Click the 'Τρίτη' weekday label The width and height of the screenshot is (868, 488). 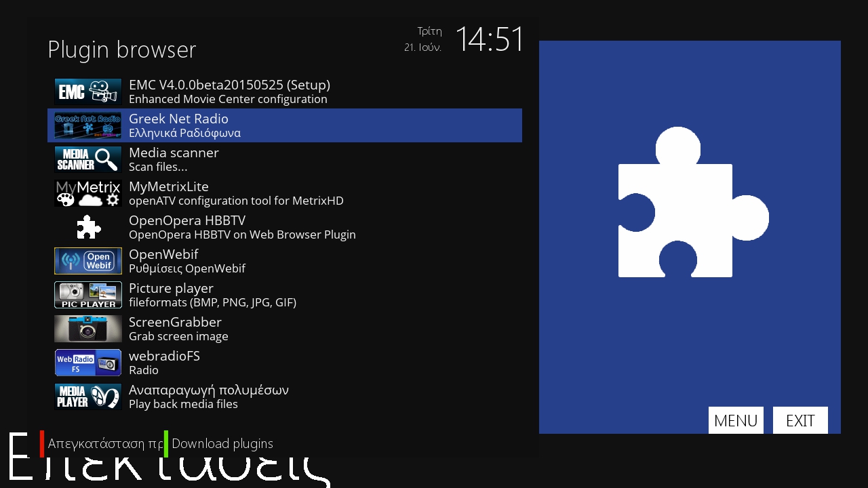429,31
